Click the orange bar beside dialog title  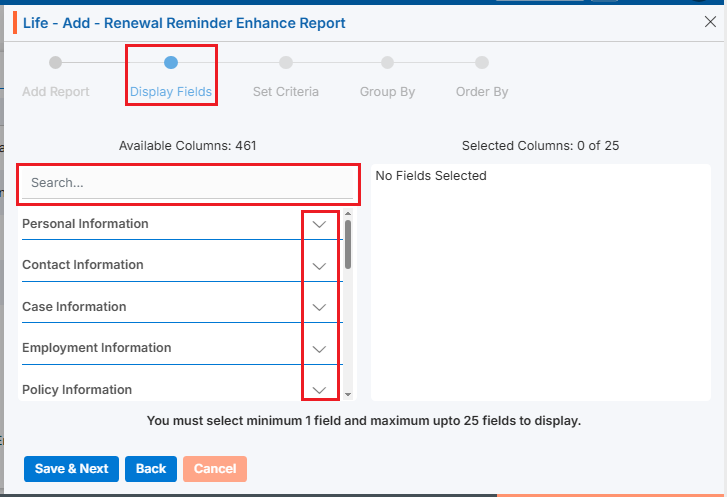[x=15, y=22]
